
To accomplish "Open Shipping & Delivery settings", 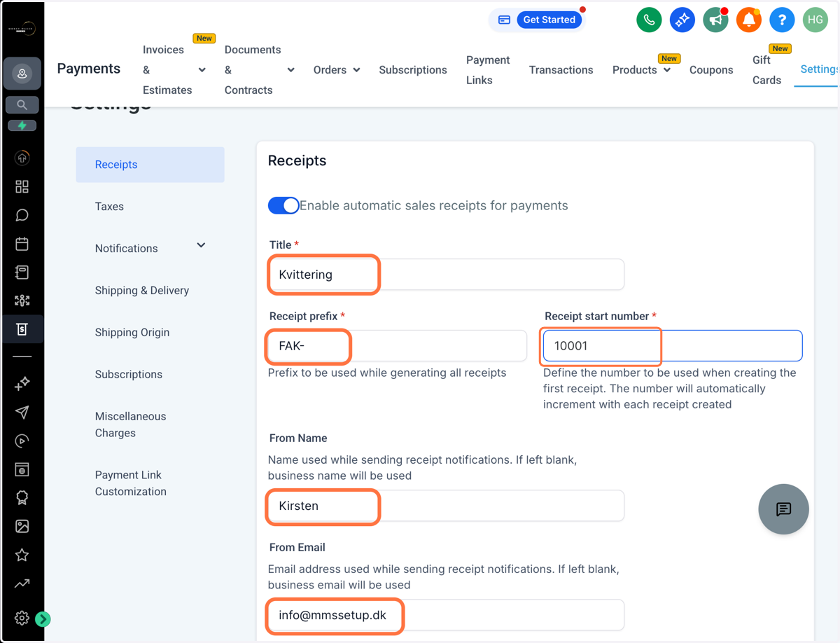I will [142, 291].
